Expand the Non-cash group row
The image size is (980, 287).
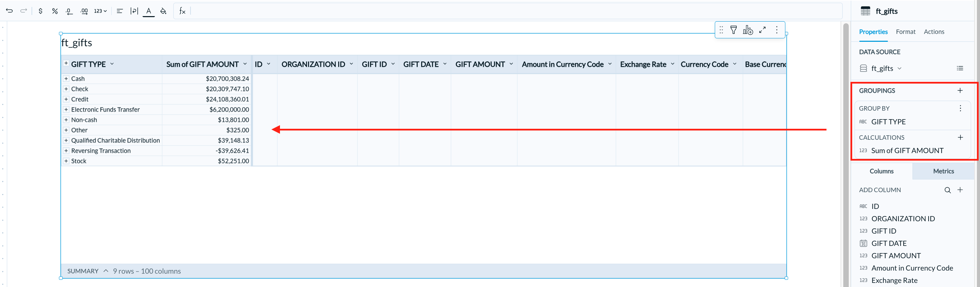click(x=66, y=120)
